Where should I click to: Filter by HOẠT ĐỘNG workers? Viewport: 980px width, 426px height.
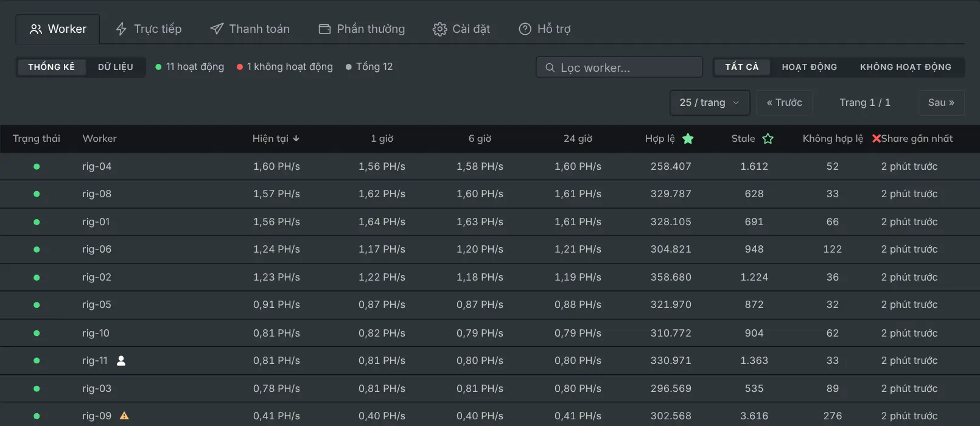[810, 67]
